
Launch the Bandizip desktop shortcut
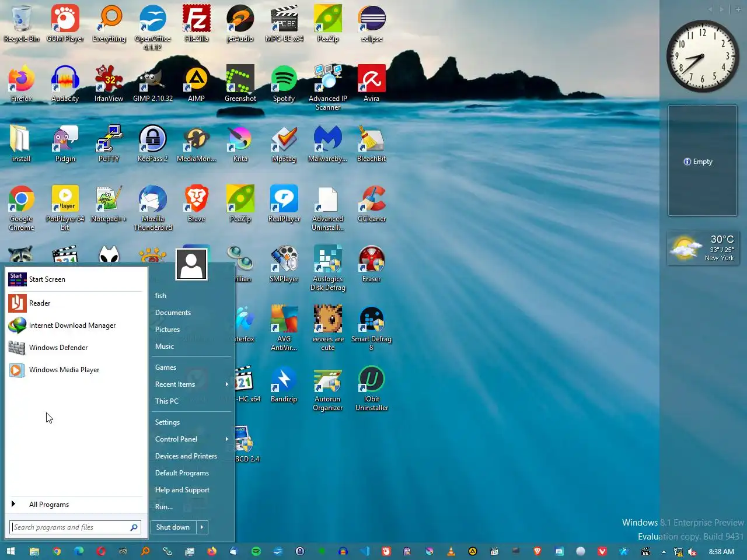284,384
